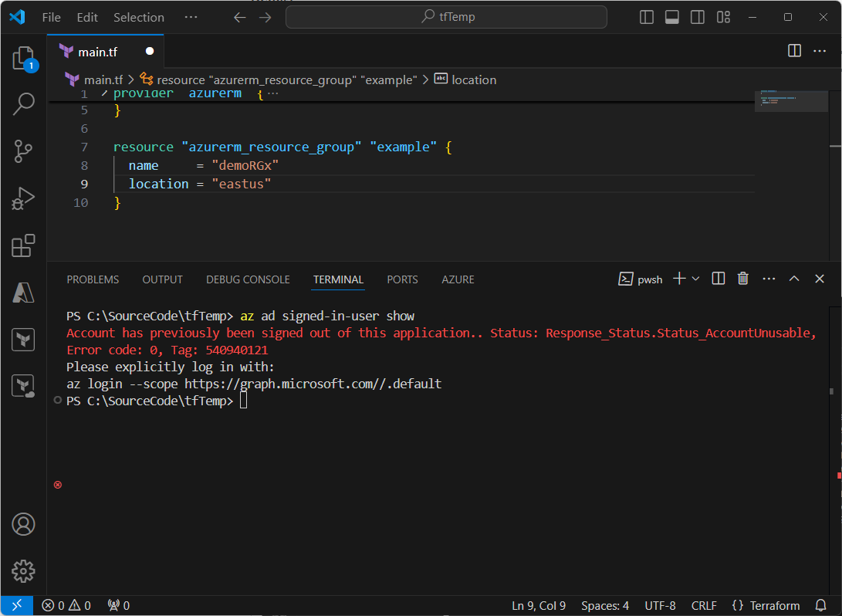842x616 pixels.
Task: Toggle primary side bar visibility
Action: coord(647,17)
